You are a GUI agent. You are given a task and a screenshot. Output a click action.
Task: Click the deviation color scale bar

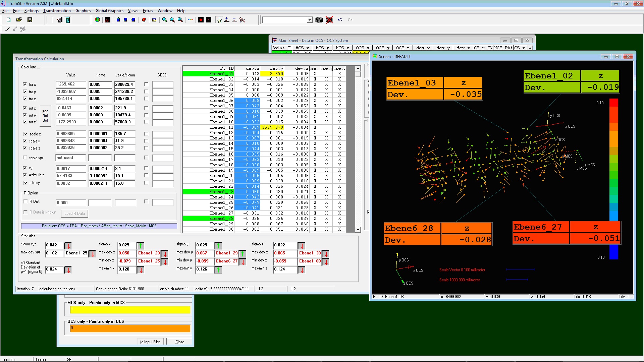[613, 179]
